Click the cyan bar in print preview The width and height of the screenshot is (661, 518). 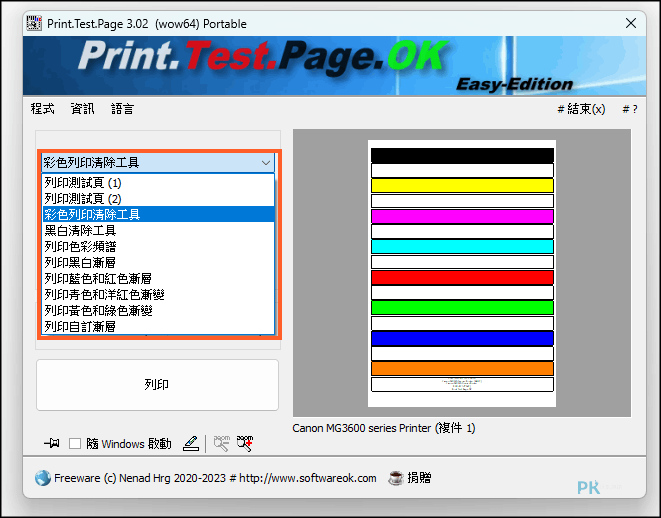[462, 247]
